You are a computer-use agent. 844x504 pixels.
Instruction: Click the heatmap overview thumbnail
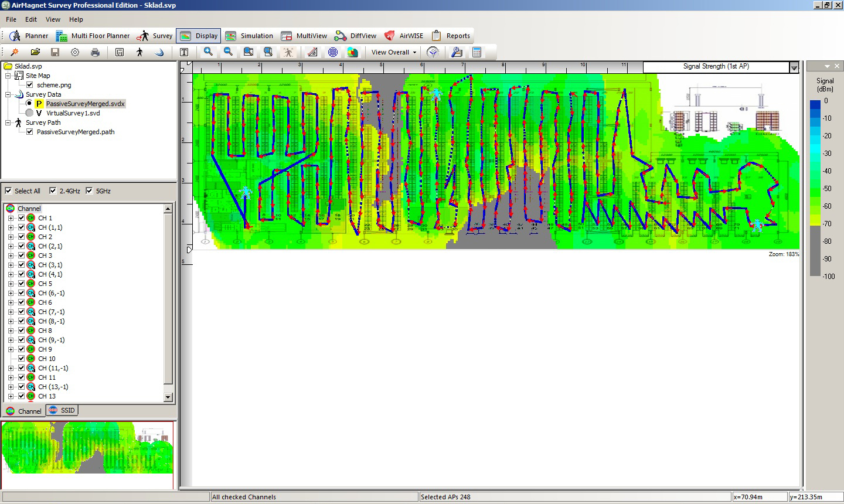click(x=88, y=455)
